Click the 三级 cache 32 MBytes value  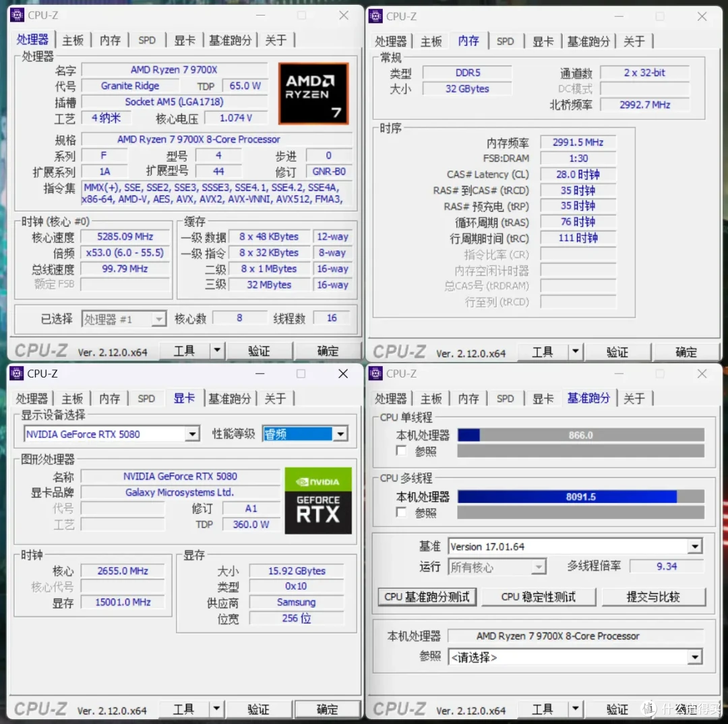pos(269,284)
